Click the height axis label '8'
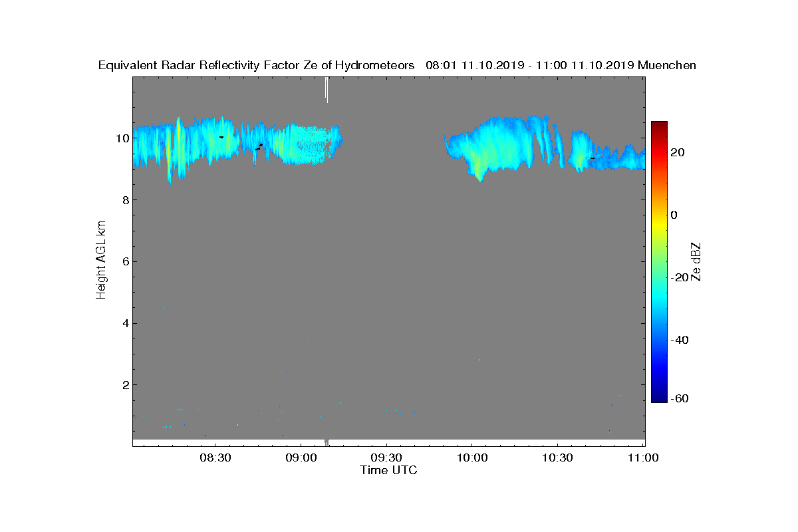The height and width of the screenshot is (532, 798). 124,200
